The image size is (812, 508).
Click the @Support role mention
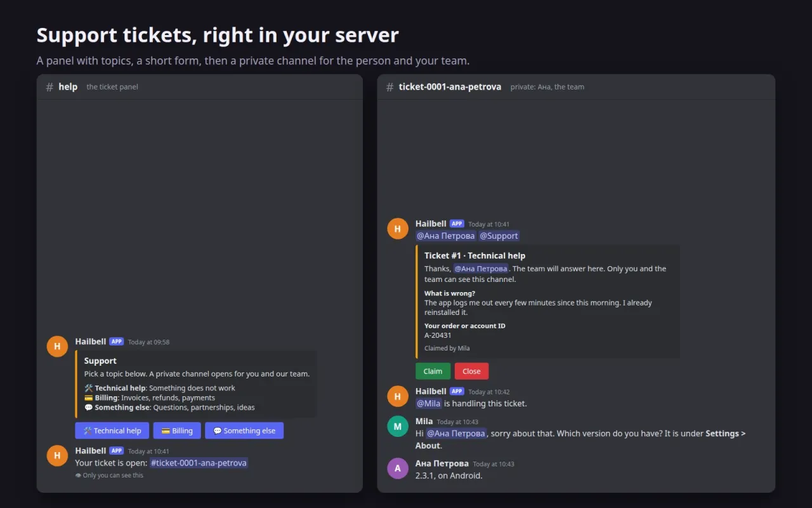point(499,236)
